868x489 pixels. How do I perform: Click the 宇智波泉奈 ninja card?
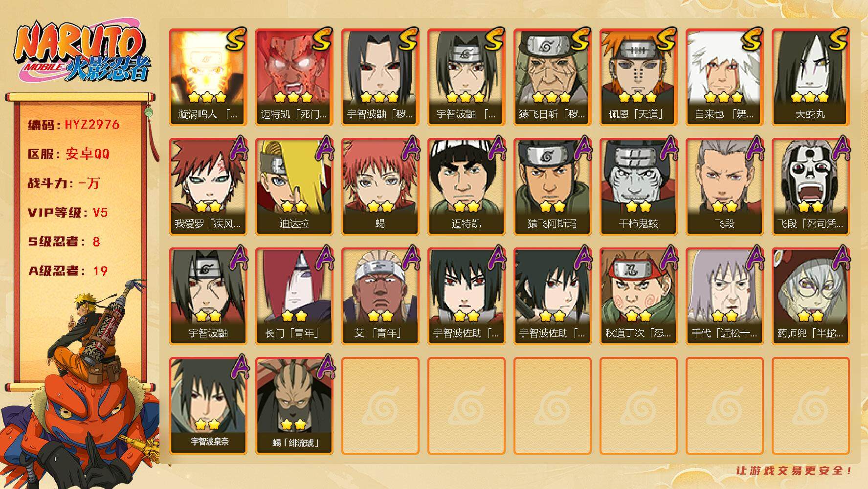[x=208, y=406]
